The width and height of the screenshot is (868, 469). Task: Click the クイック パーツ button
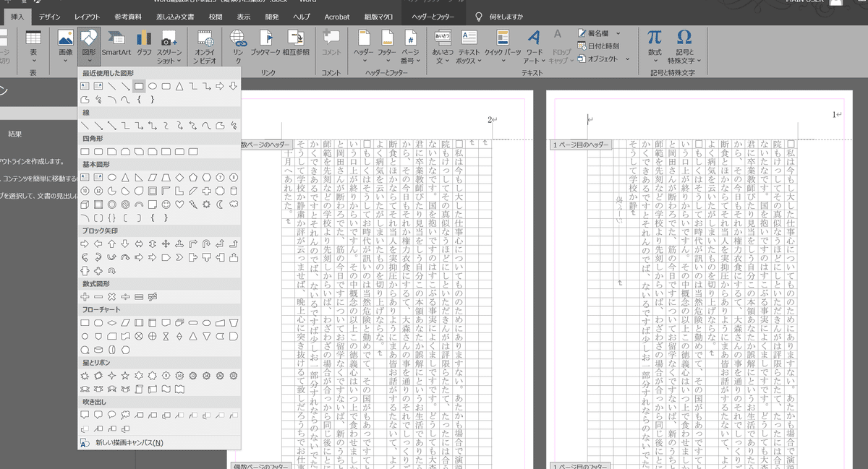(503, 46)
